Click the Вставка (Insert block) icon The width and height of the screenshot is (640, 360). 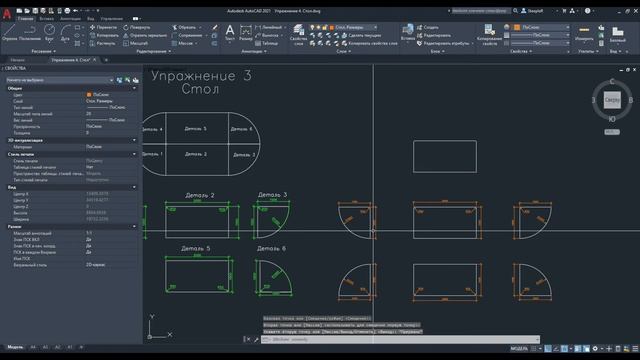(x=407, y=32)
